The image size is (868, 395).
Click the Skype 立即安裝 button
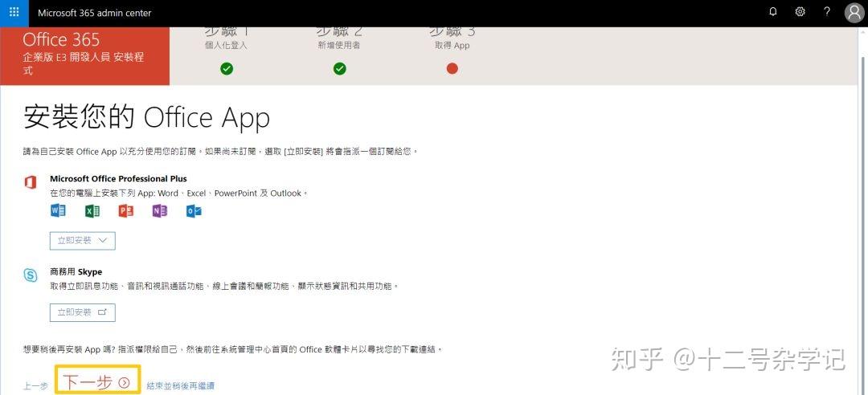click(83, 312)
